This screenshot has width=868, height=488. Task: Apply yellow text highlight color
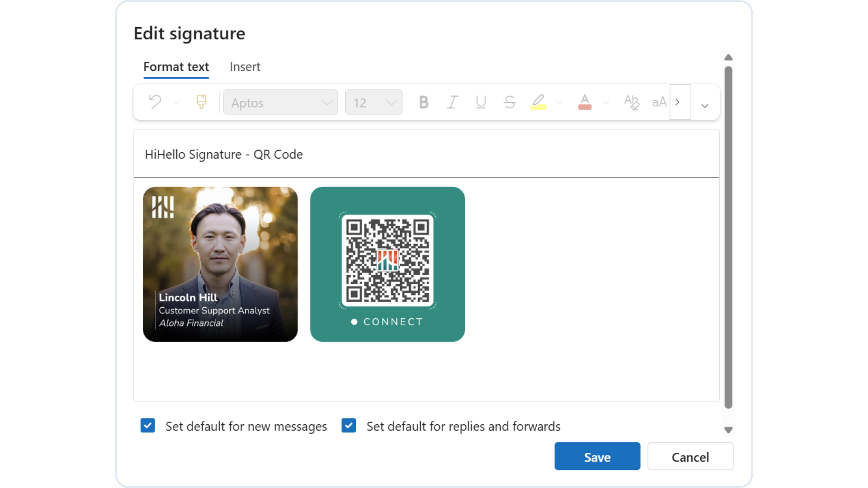[538, 102]
